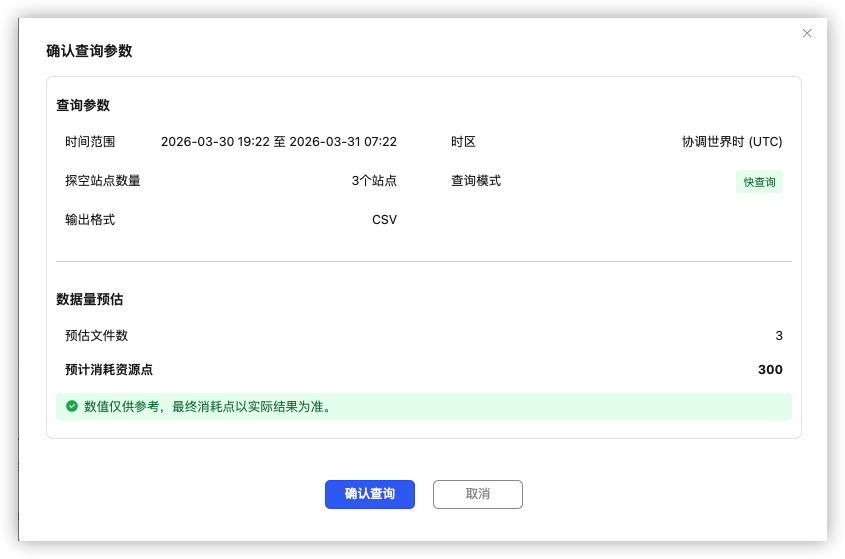
Task: Click the 预计消耗资源点 value 300
Action: coord(770,369)
